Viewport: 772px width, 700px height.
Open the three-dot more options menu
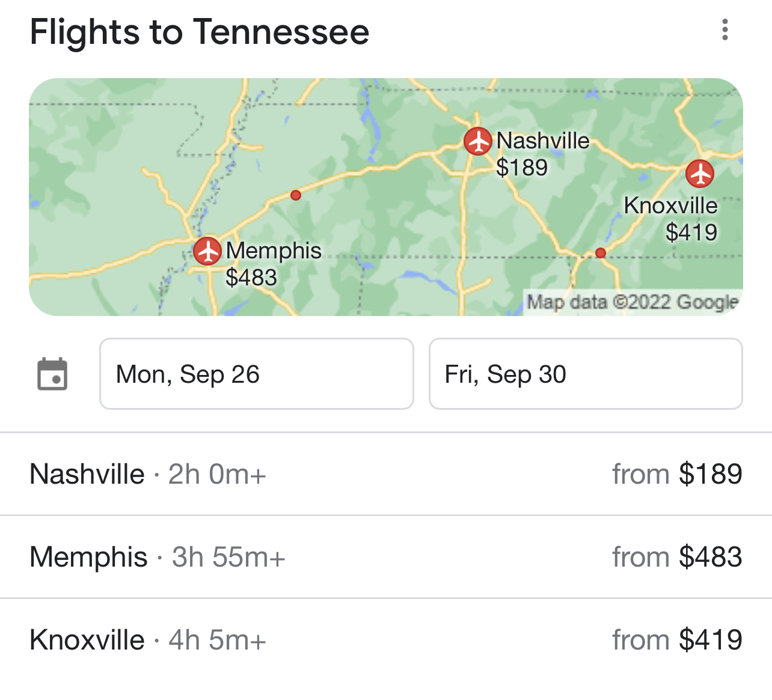coord(725,29)
